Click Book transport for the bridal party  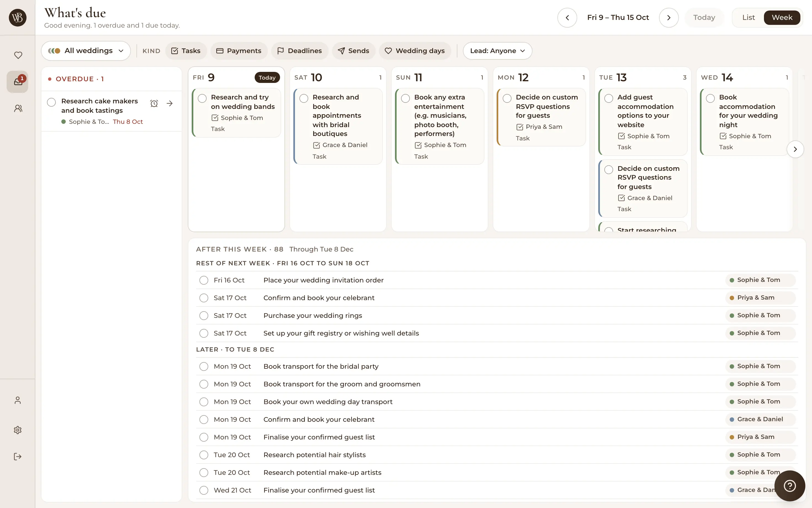click(x=321, y=366)
